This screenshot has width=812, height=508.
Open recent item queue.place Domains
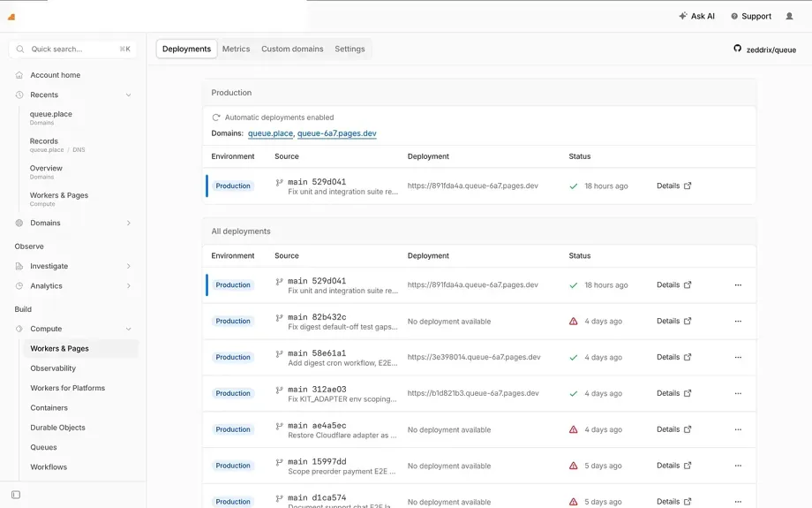click(x=51, y=118)
